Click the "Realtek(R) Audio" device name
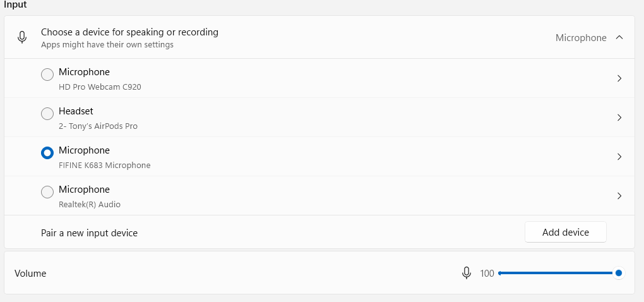The height and width of the screenshot is (302, 644). coord(90,204)
